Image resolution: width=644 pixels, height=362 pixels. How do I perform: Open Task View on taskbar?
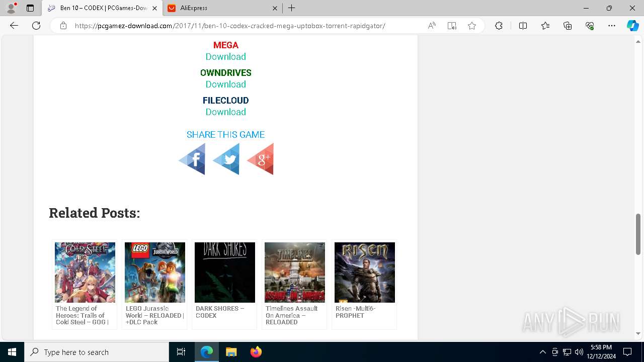181,352
